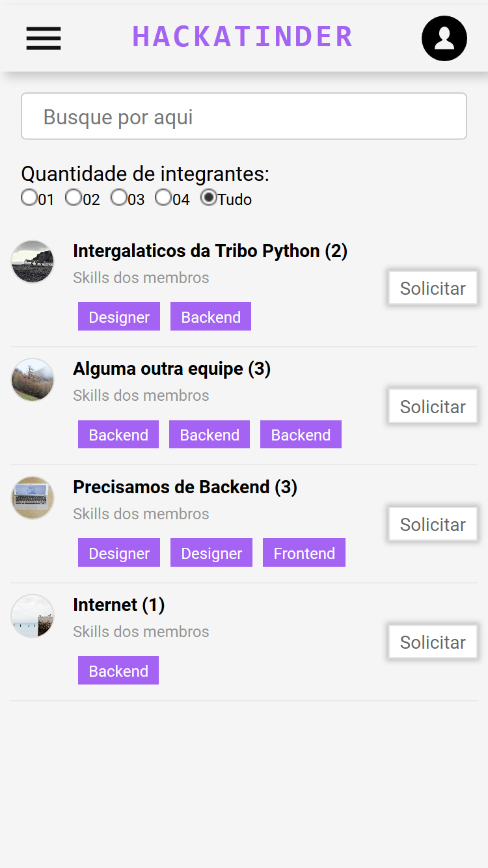Open the user profile icon
This screenshot has width=488, height=868.
(x=444, y=39)
